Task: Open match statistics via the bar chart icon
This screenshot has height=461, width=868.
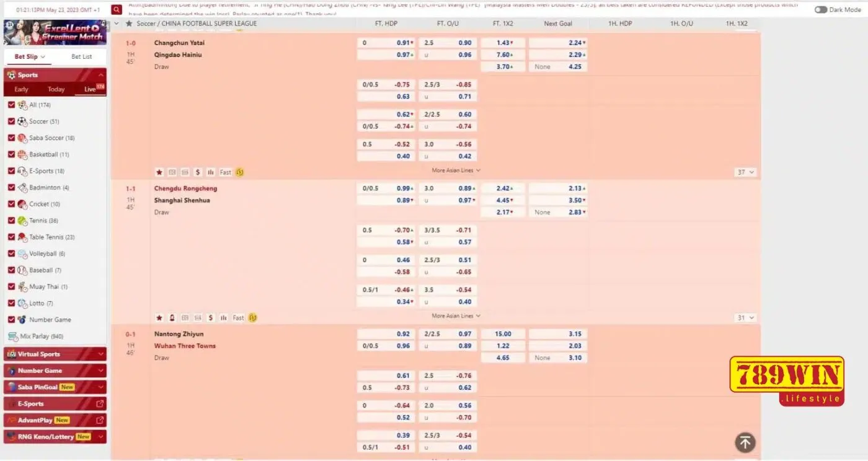Action: [x=211, y=172]
